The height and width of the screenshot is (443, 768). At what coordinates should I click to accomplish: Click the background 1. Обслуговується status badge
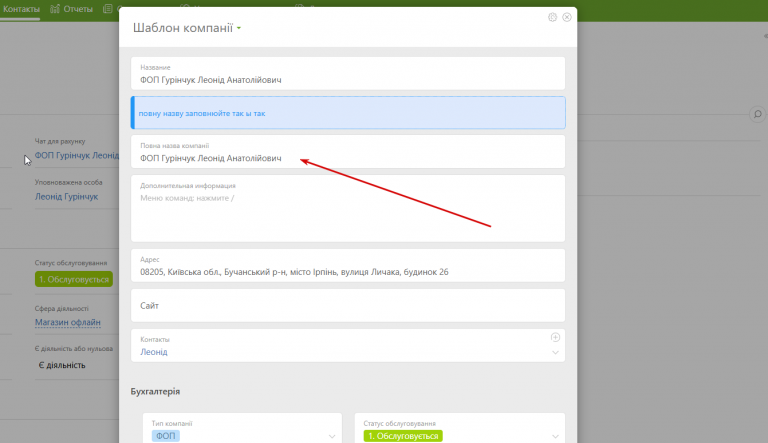click(74, 279)
